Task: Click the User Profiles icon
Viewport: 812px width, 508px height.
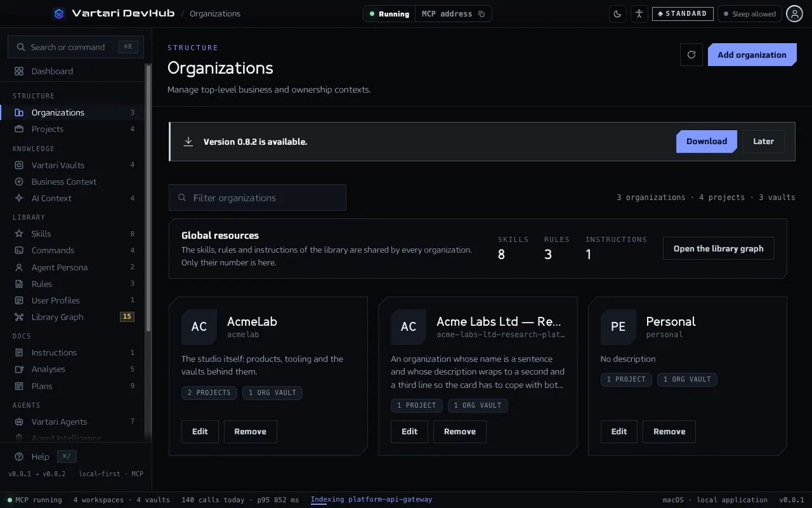Action: click(19, 300)
